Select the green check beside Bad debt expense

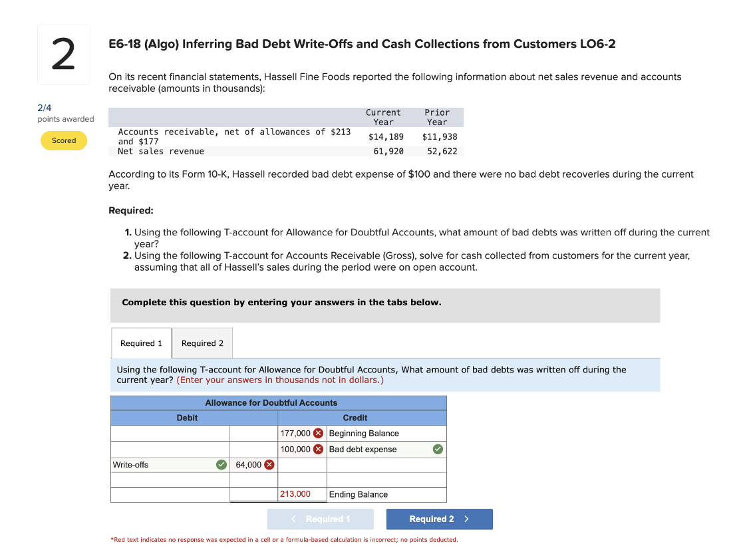tap(438, 449)
